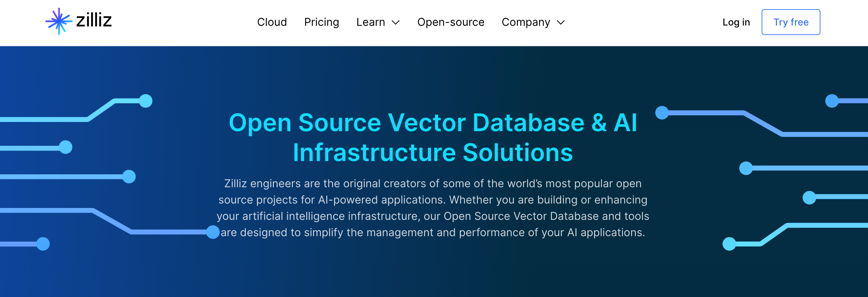Click paragraph line starting 'are designed to simplify'
868x297 pixels.
click(x=433, y=232)
